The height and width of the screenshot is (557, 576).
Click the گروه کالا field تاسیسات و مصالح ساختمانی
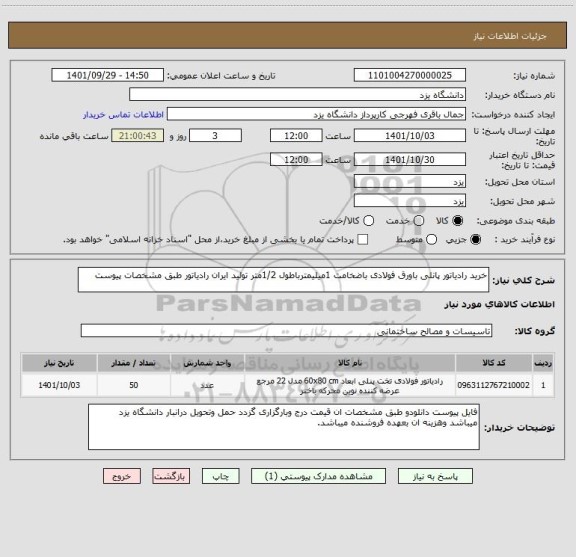click(x=287, y=331)
